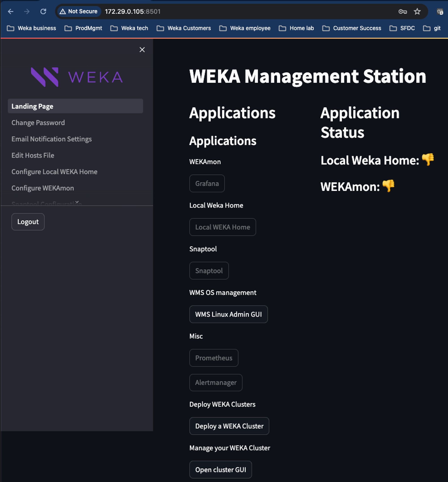This screenshot has width=448, height=482.
Task: Click the Logout button
Action: (28, 221)
